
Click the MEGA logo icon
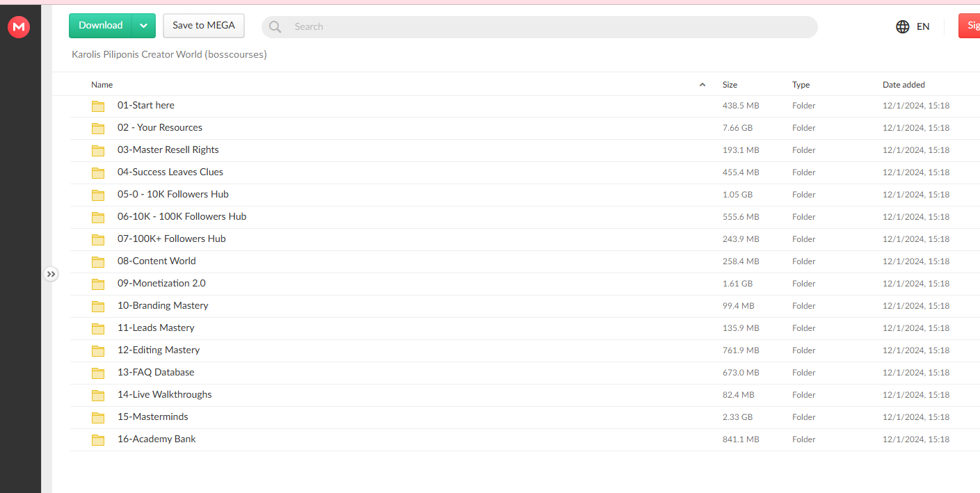19,27
